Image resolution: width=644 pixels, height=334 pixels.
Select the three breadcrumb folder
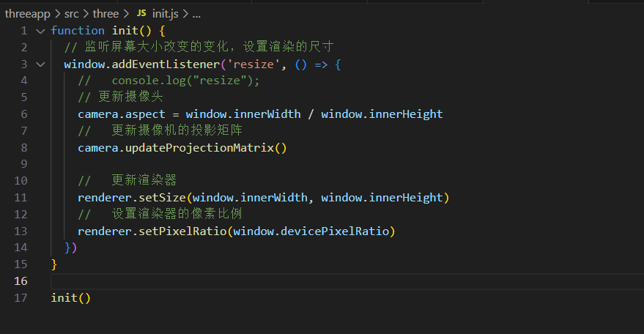pyautogui.click(x=106, y=14)
